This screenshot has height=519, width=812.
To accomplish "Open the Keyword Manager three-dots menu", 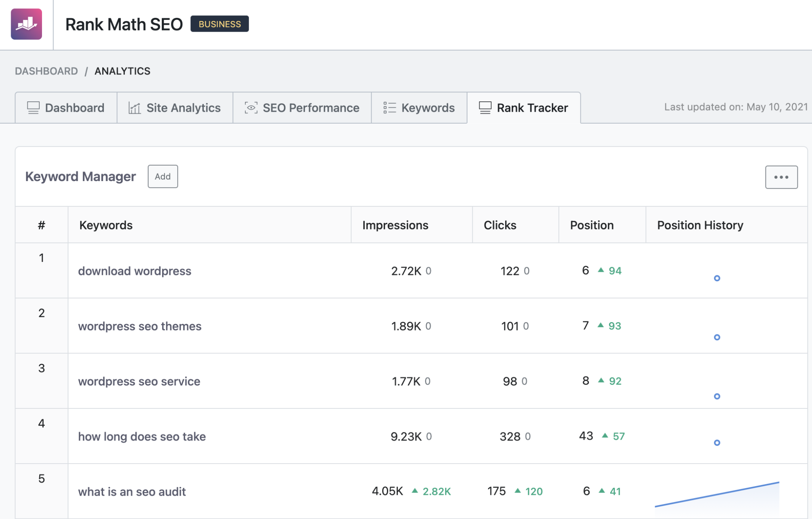I will pos(781,177).
